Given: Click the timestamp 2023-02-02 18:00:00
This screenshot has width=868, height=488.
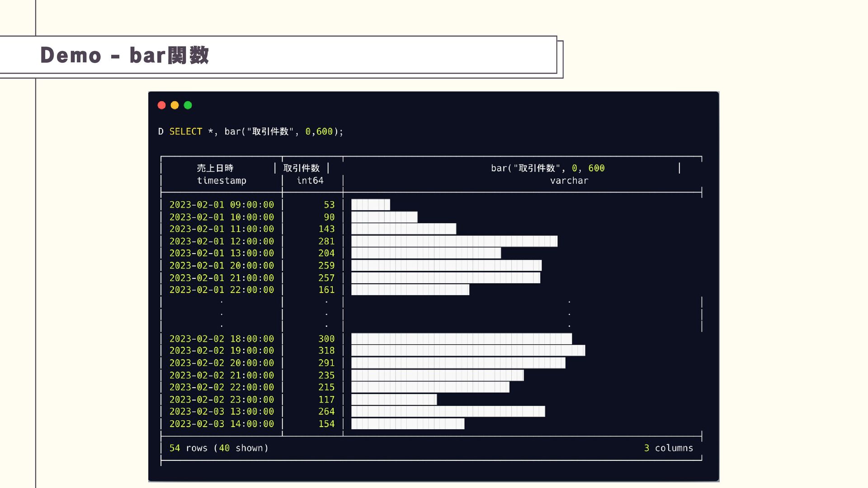Looking at the screenshot, I should [222, 339].
